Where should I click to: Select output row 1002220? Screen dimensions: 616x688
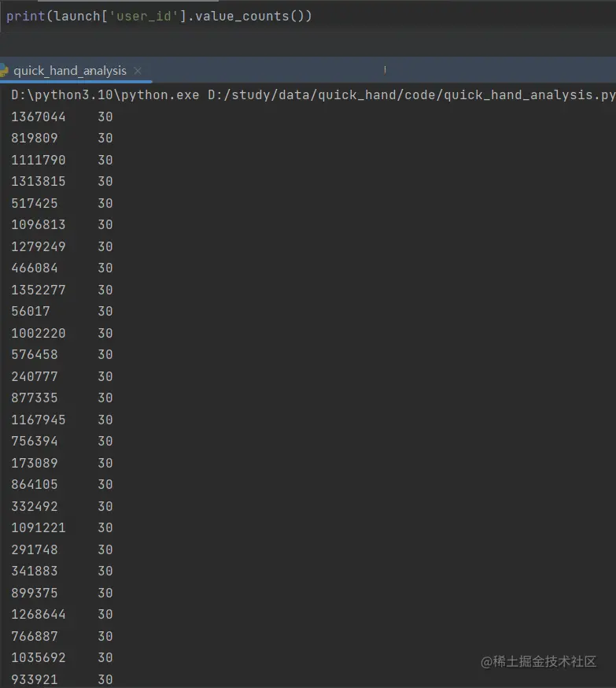point(62,334)
